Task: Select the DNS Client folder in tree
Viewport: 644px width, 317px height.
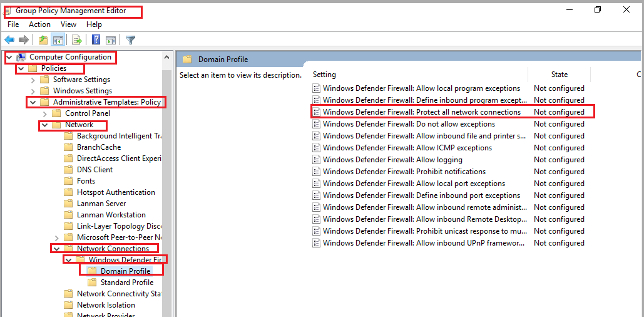Action: [x=95, y=170]
